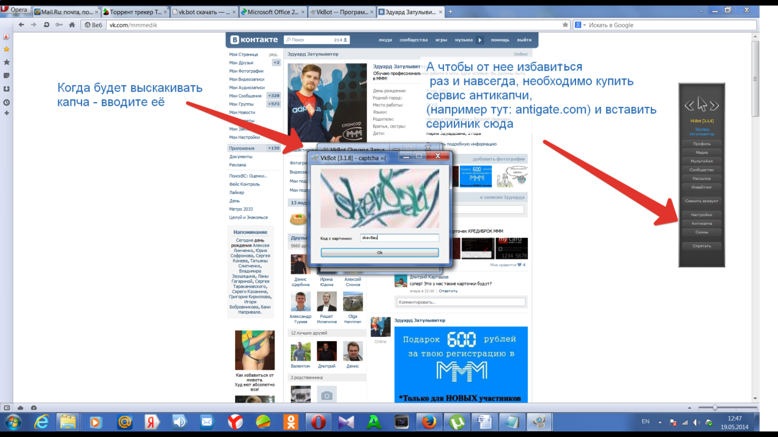
Task: Open Yandex Я taskbar icon
Action: pos(152,423)
